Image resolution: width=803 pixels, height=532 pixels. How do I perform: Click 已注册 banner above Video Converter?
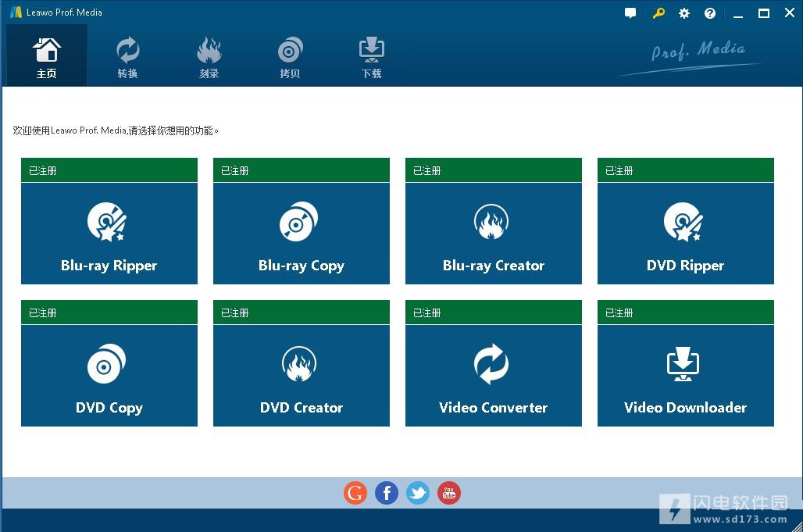[x=493, y=312]
